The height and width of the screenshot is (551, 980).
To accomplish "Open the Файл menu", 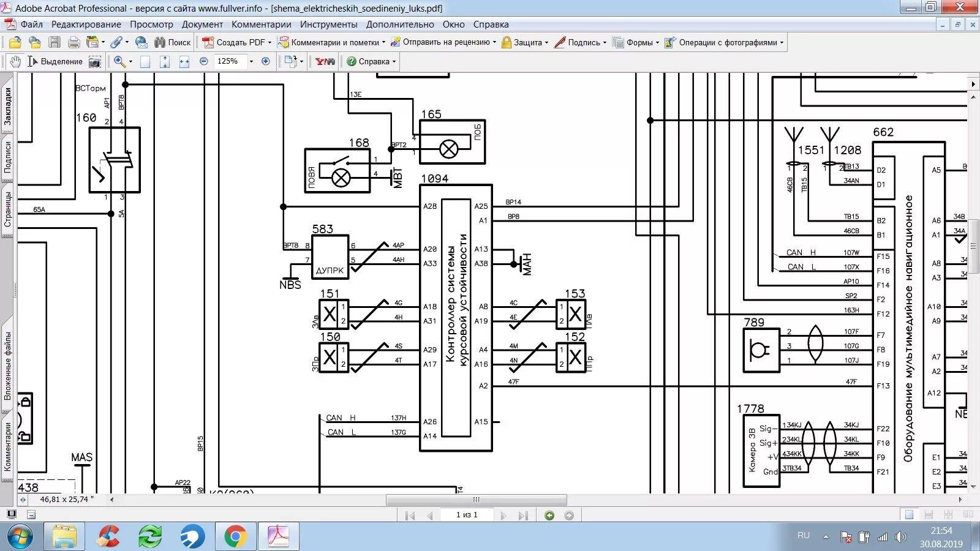I will (32, 24).
